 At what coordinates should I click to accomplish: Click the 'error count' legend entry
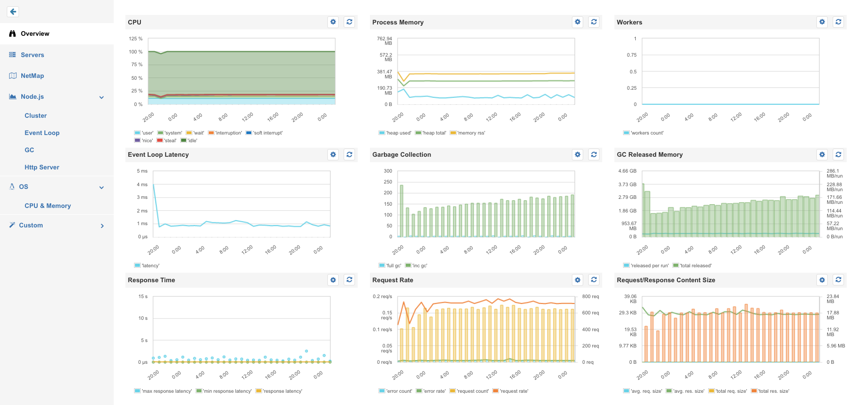(396, 391)
